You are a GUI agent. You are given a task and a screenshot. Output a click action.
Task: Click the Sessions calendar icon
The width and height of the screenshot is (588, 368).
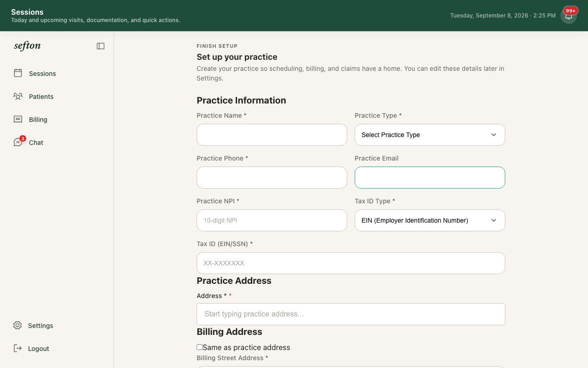(18, 73)
